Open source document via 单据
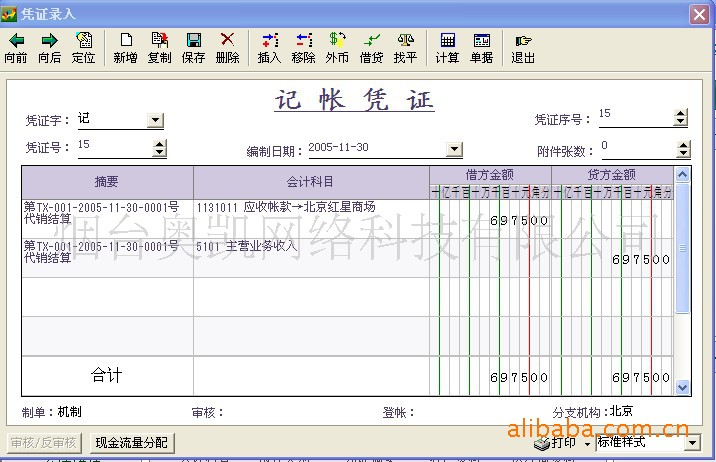 (481, 48)
